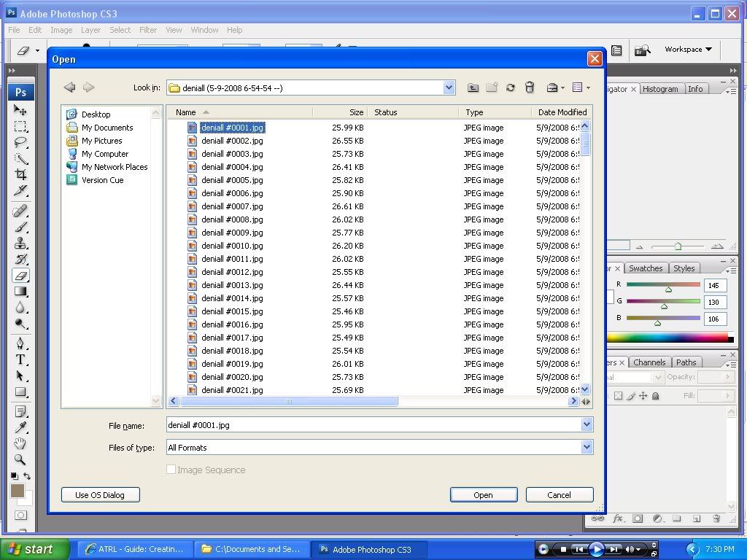The image size is (747, 560).
Task: Select file deniall #0010.jpg
Action: tap(232, 246)
